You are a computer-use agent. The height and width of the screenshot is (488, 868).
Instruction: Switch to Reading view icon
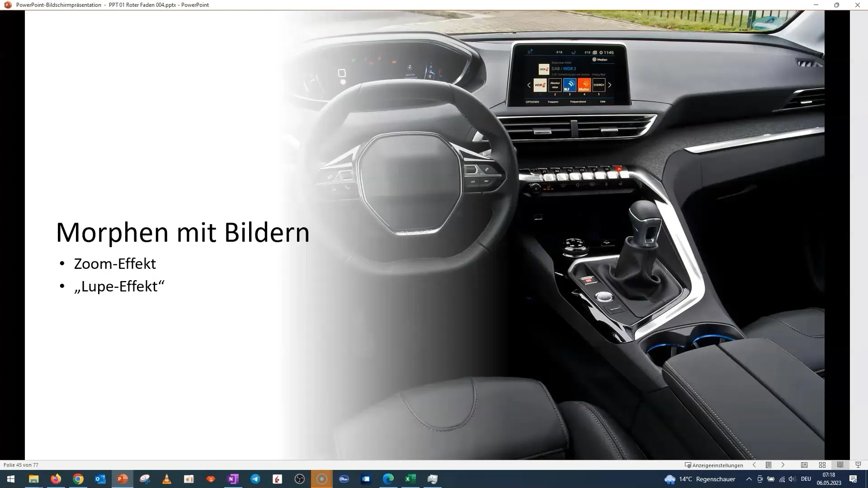coord(840,465)
